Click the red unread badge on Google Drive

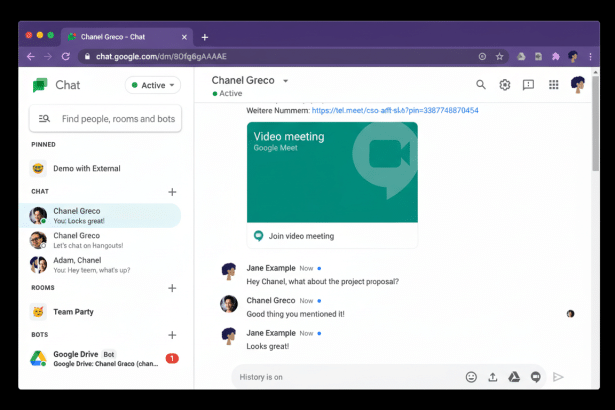tap(172, 358)
